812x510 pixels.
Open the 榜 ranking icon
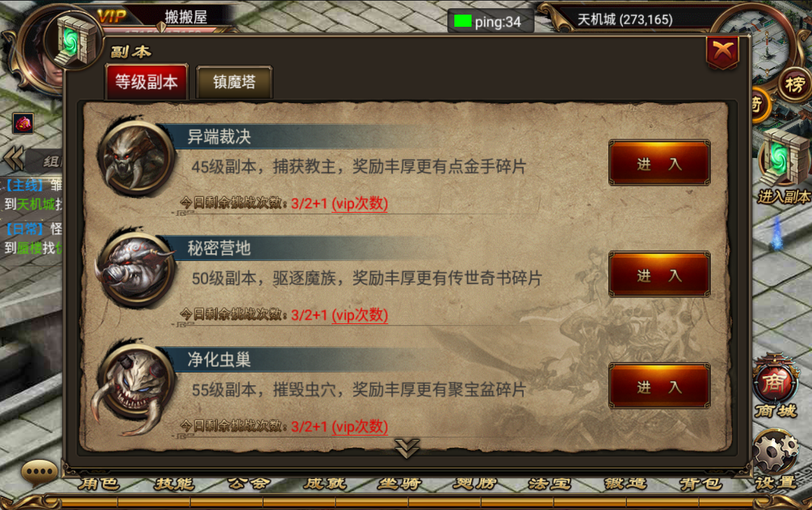click(x=795, y=83)
